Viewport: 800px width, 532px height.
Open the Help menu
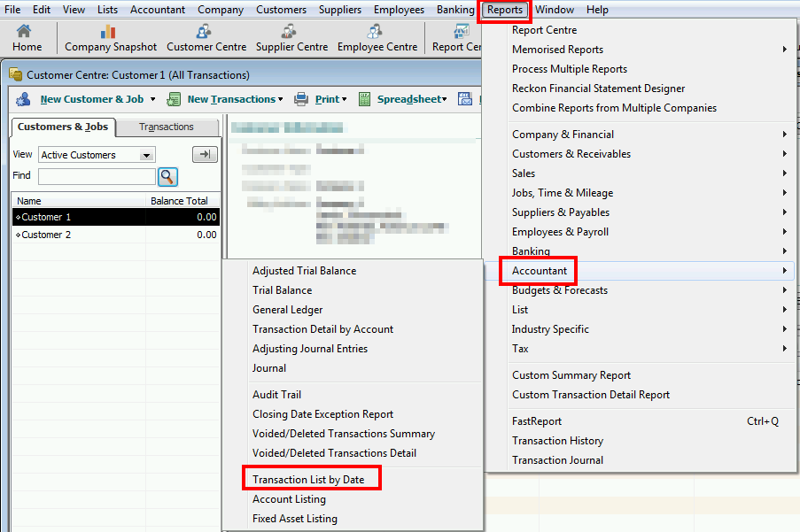click(x=597, y=10)
